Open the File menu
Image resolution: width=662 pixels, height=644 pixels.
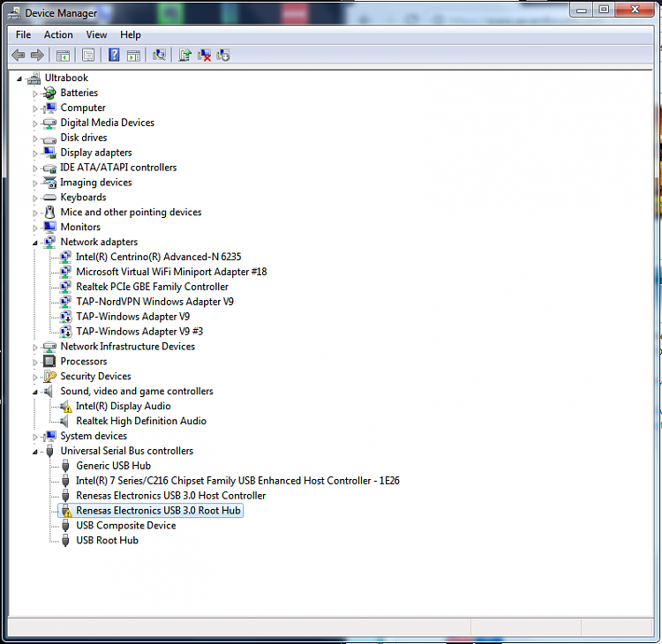pos(23,34)
